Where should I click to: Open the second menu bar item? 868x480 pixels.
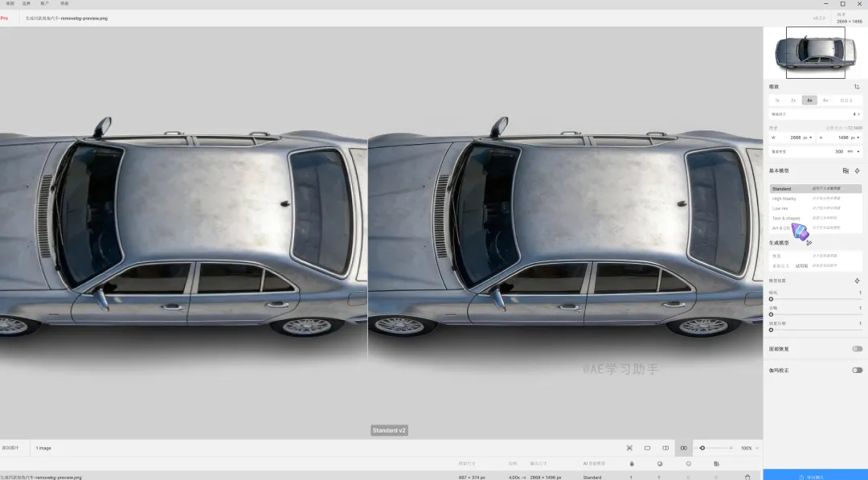(27, 3)
